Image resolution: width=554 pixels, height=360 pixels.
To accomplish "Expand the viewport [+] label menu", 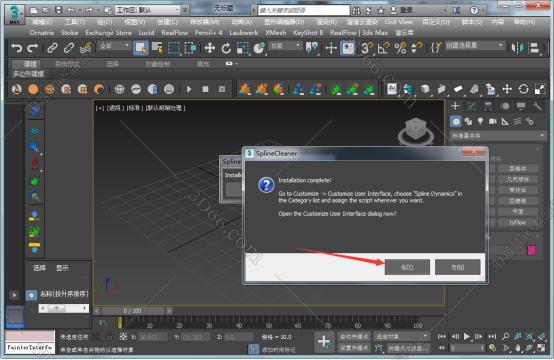I will pos(100,108).
